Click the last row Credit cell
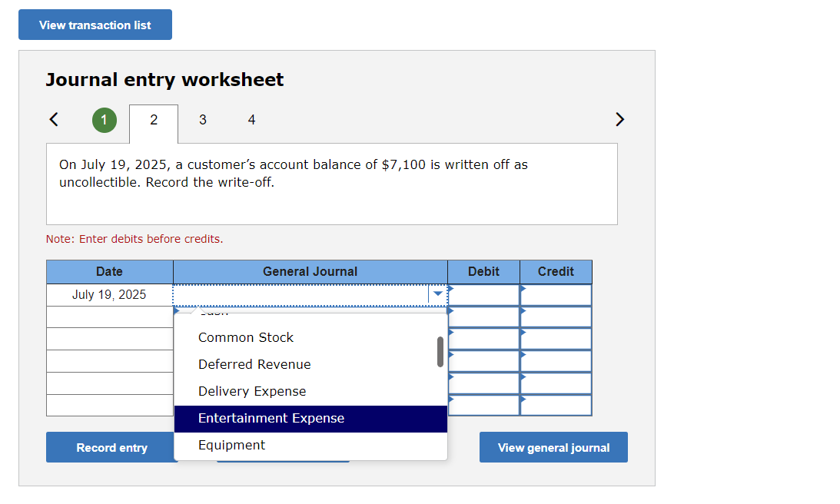 pyautogui.click(x=556, y=406)
